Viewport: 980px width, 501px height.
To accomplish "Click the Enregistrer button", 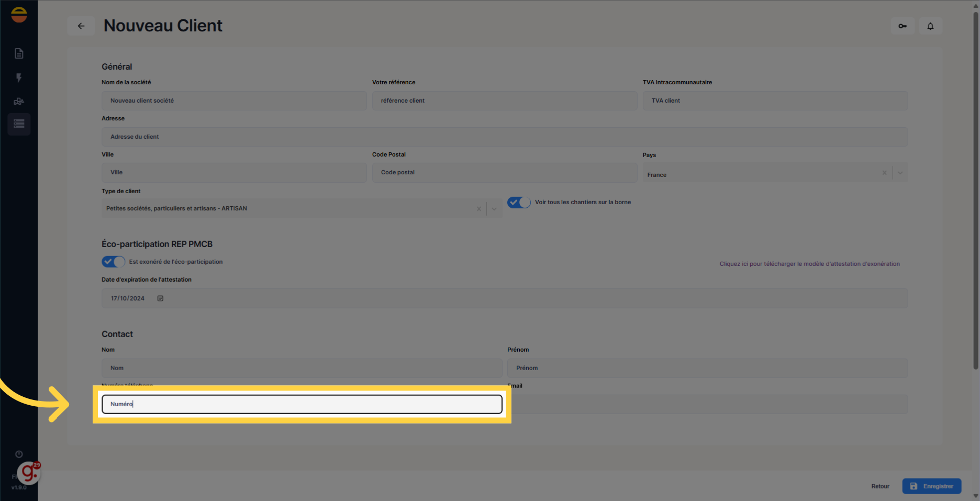I will coord(932,486).
